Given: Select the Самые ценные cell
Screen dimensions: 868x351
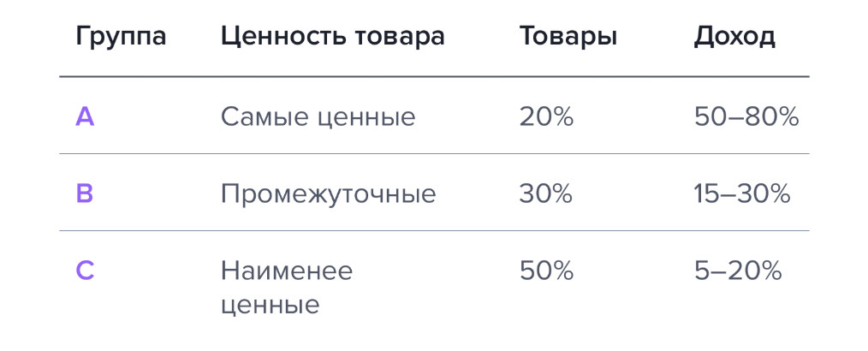Looking at the screenshot, I should 318,116.
